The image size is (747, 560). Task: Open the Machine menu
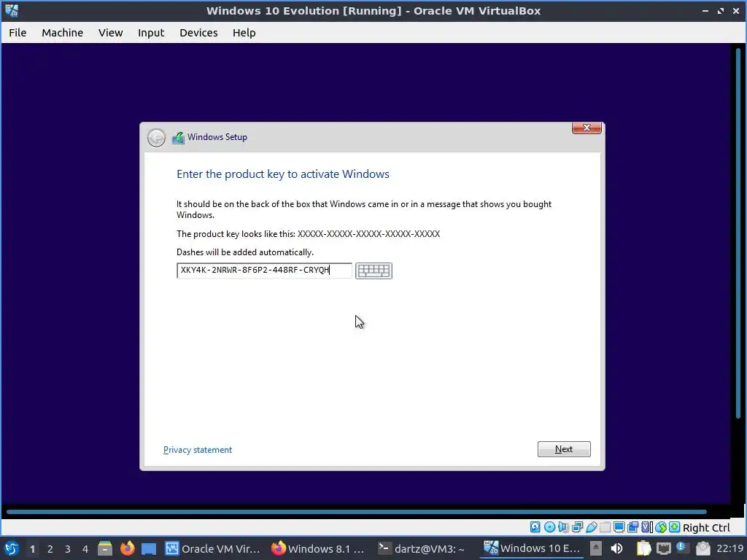coord(63,32)
